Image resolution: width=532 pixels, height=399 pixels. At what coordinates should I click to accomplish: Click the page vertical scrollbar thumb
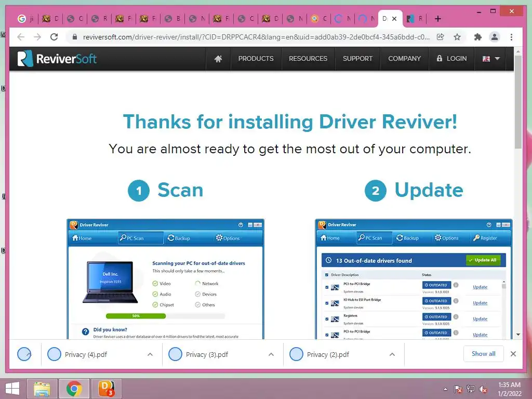pos(518,102)
